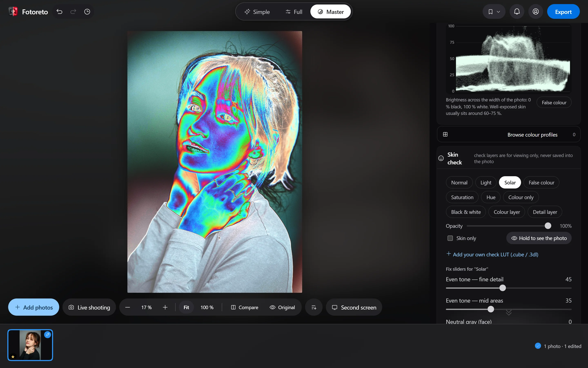Click the star rating on thumbnail
Viewport: 588px width, 368px height.
[13, 357]
